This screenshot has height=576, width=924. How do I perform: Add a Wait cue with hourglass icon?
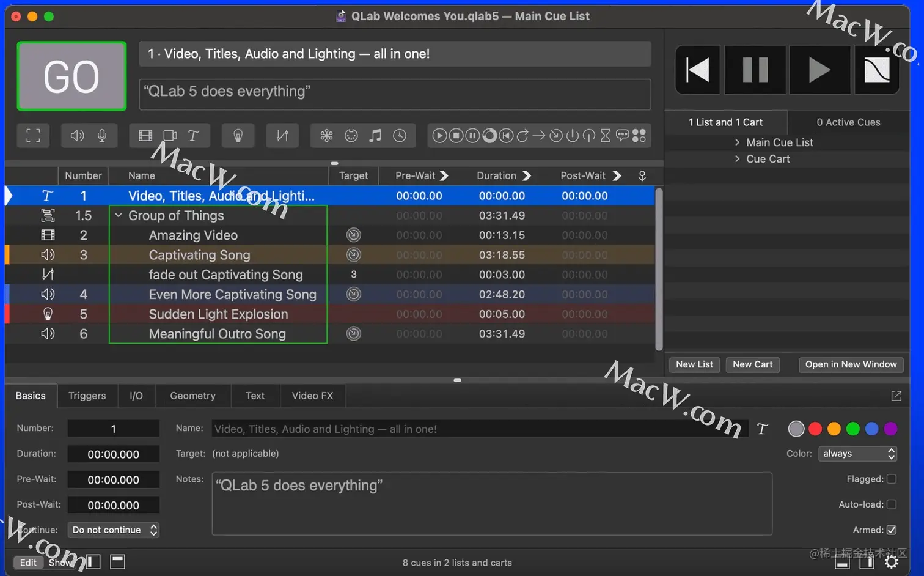pos(606,136)
